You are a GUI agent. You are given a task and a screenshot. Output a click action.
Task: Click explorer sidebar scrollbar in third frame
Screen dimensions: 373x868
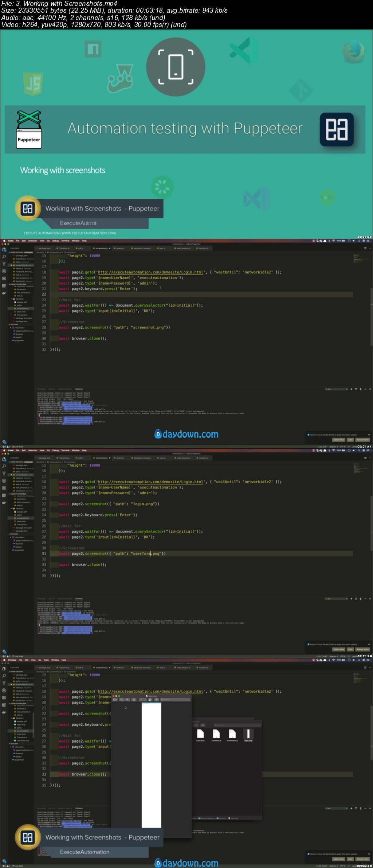[33, 725]
